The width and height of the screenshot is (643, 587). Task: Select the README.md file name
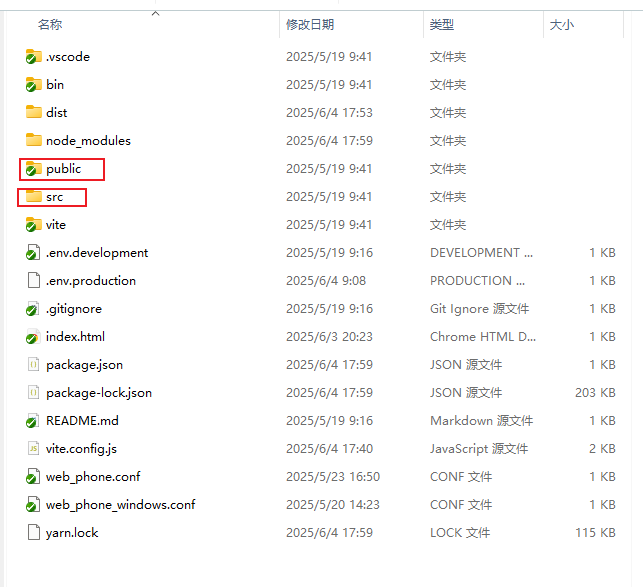pyautogui.click(x=82, y=420)
